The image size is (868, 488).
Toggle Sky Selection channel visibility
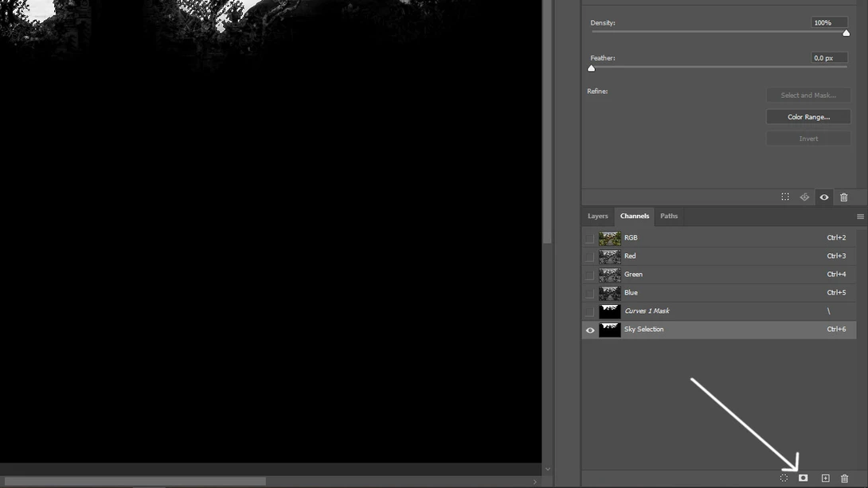point(590,329)
